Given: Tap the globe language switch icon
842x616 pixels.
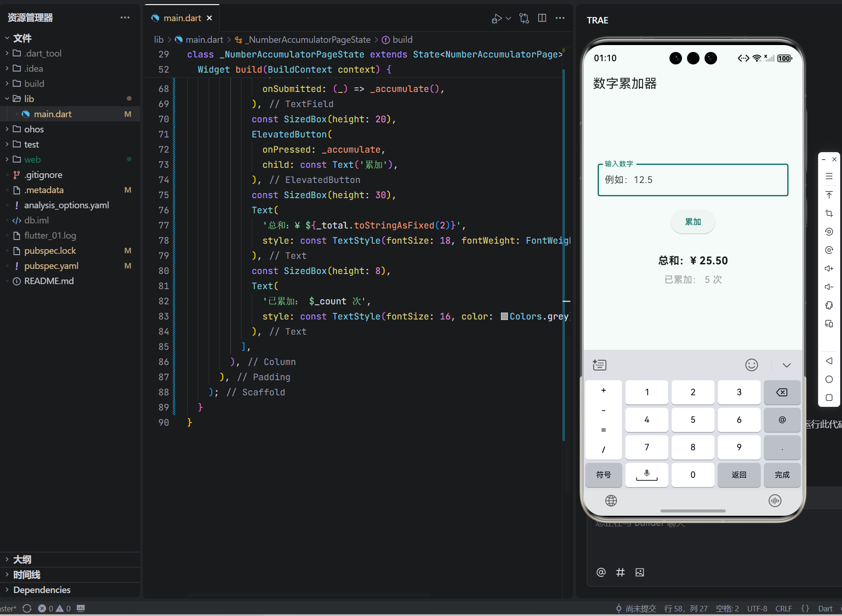Looking at the screenshot, I should [611, 501].
